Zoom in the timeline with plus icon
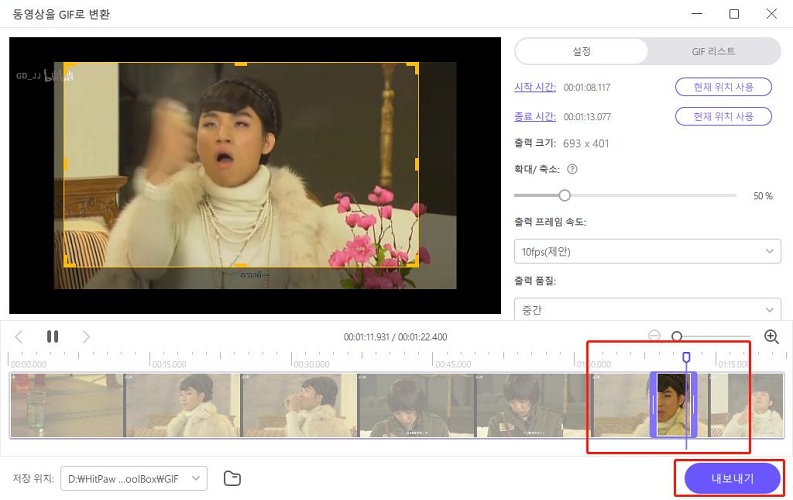This screenshot has width=793, height=500. [771, 337]
